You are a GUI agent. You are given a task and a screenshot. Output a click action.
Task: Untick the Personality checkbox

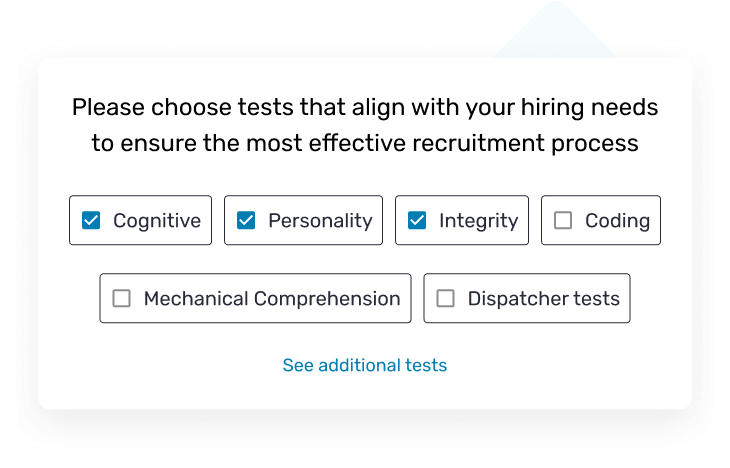246,221
